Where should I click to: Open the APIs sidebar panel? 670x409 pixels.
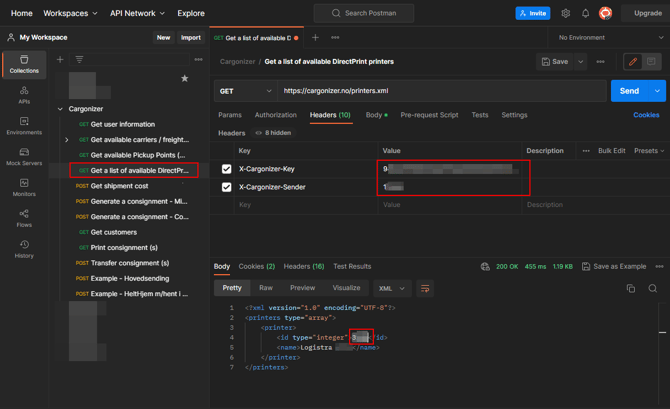click(x=24, y=95)
